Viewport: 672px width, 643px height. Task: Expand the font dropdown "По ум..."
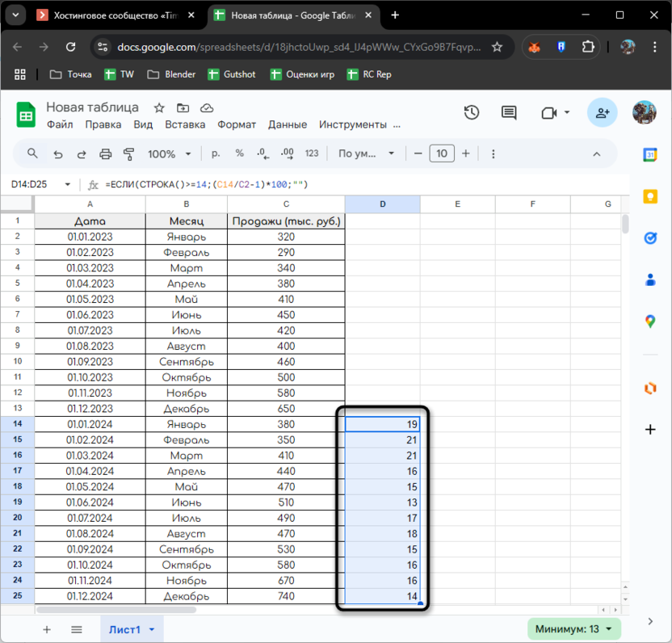367,153
